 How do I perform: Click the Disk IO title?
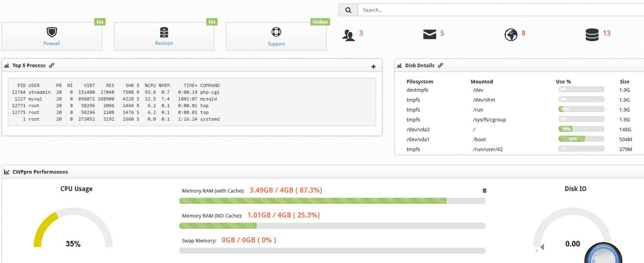(575, 189)
